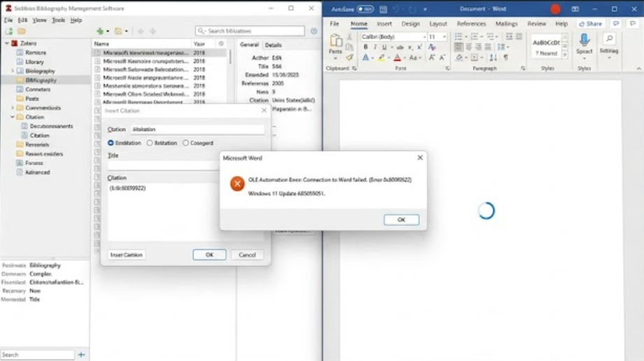Screen dimensions: 644x361
Task: Toggle the AutoSave switch in Word
Action: (x=365, y=9)
